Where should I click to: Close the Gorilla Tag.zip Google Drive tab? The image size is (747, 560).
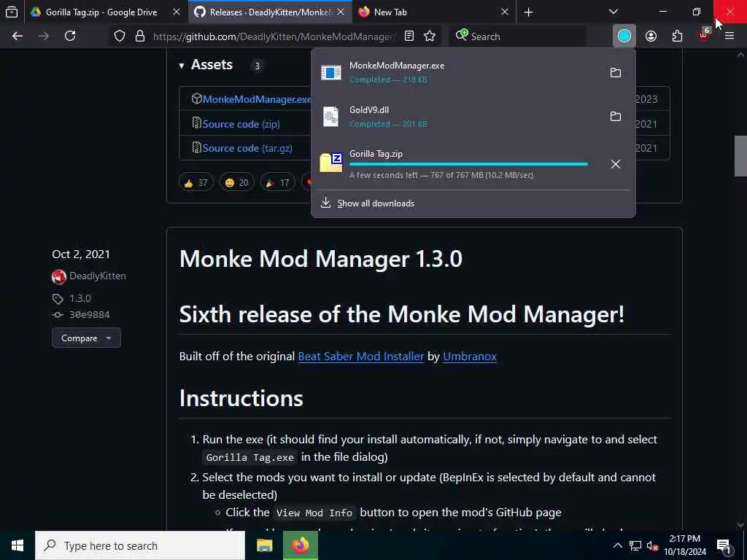click(177, 12)
